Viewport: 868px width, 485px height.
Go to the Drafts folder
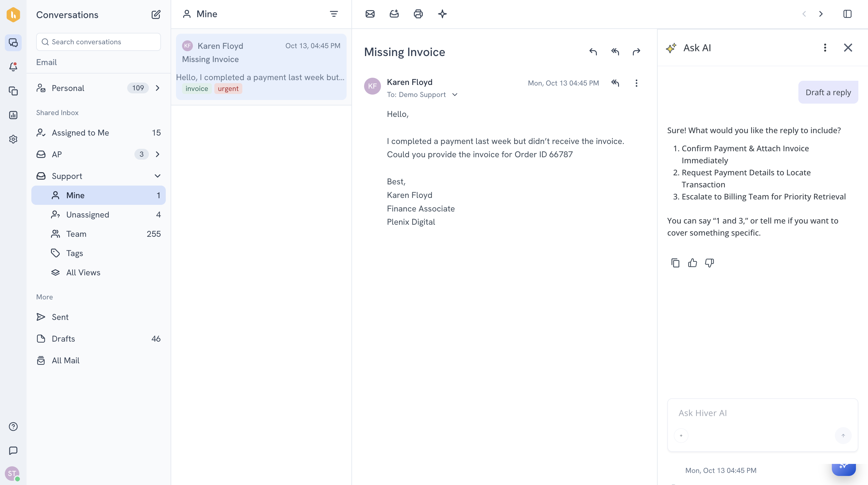(63, 339)
